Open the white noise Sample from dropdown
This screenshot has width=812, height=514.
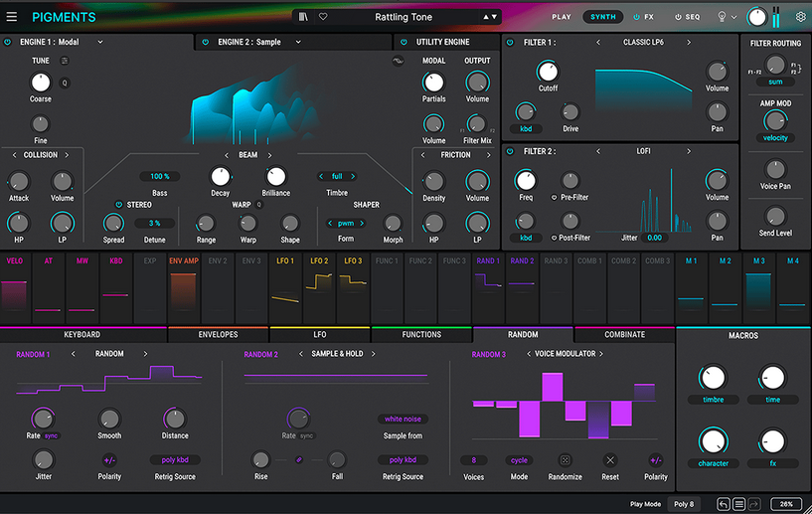403,420
